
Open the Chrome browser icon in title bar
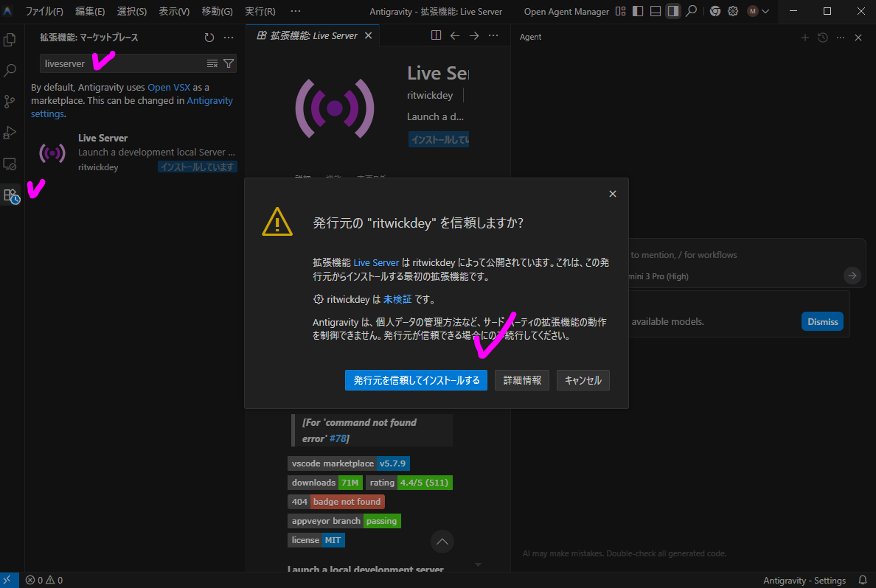(x=715, y=12)
